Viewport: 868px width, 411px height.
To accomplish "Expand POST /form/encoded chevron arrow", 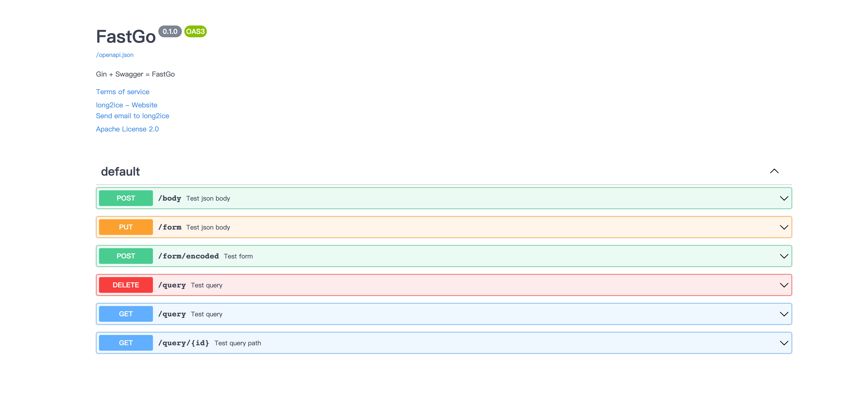I will pos(784,256).
